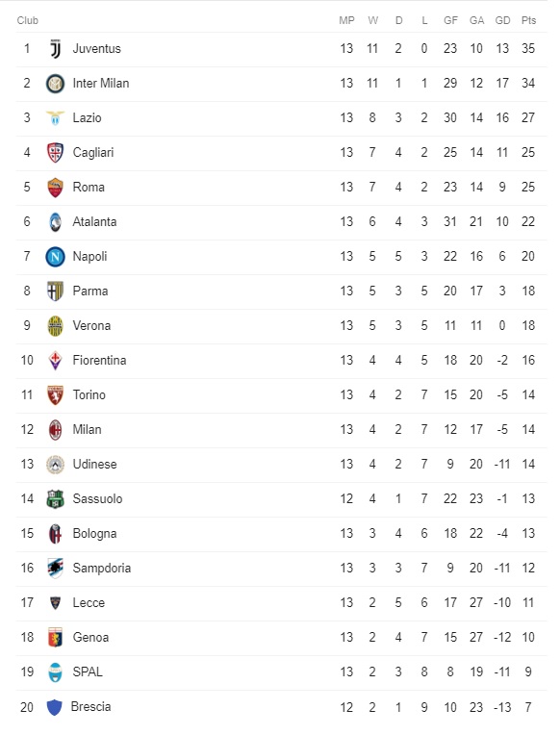The height and width of the screenshot is (735, 560).
Task: Select the Torino table row name
Action: [x=89, y=395]
